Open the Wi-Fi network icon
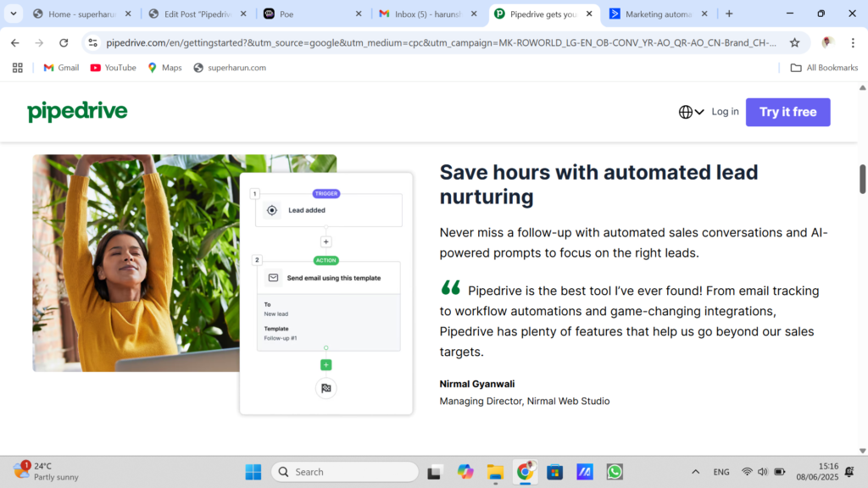 click(x=747, y=472)
